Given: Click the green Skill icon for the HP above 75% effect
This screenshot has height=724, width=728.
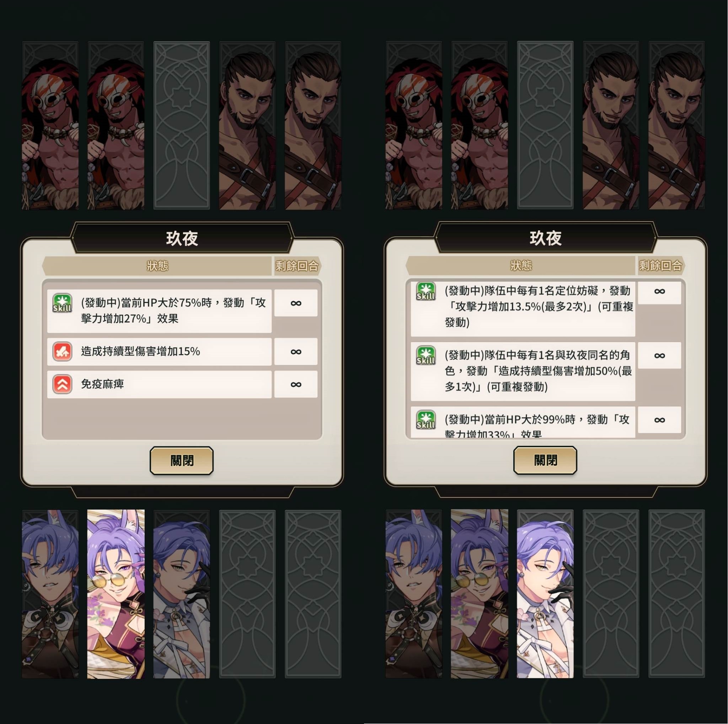Looking at the screenshot, I should [x=62, y=303].
